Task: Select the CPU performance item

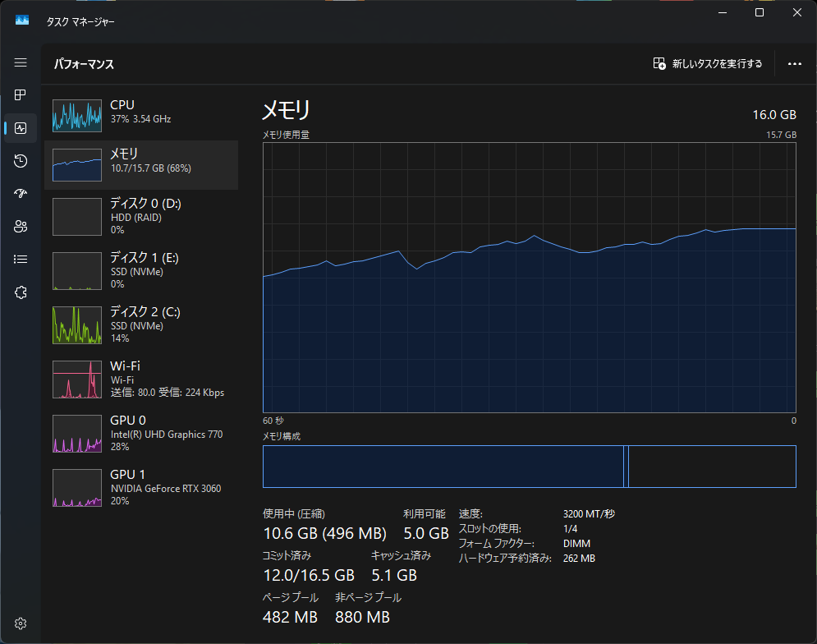Action: (141, 112)
